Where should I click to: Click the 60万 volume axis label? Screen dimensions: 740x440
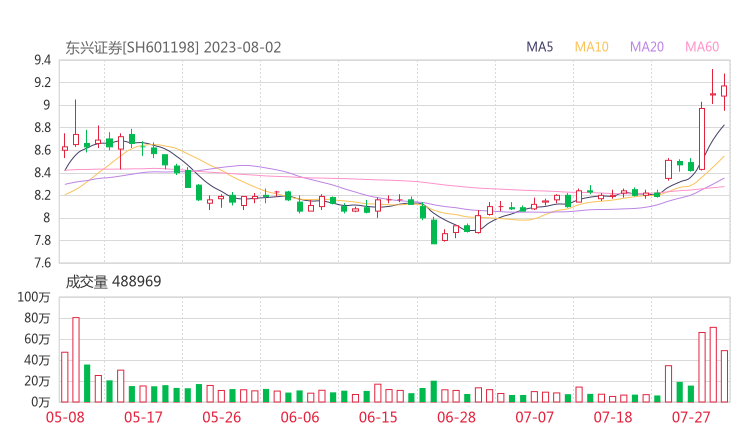(37, 339)
